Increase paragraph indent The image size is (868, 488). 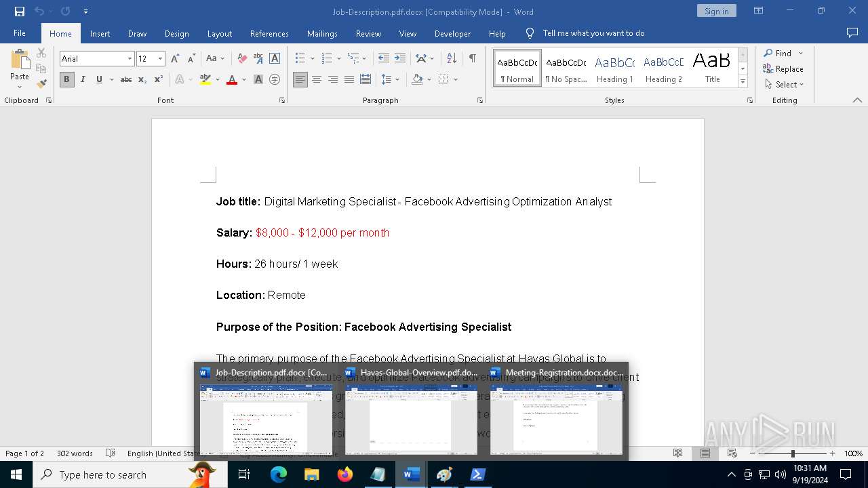coord(400,59)
